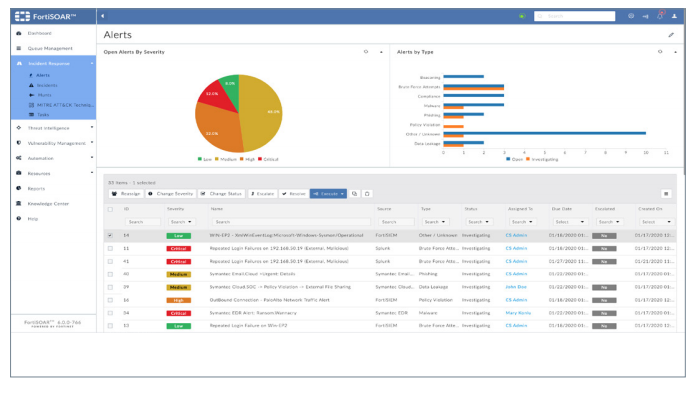Screen dimensions: 698x395
Task: Open the Escalated filter dropdown
Action: click(x=609, y=222)
